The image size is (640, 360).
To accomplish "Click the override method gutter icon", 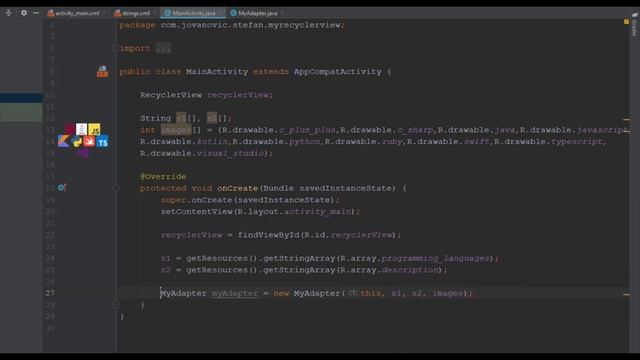I will [x=62, y=188].
